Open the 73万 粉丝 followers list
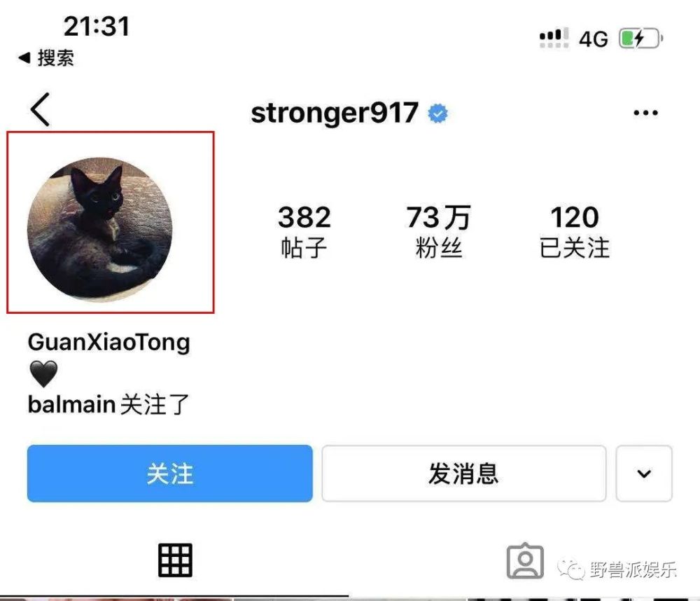 [438, 231]
